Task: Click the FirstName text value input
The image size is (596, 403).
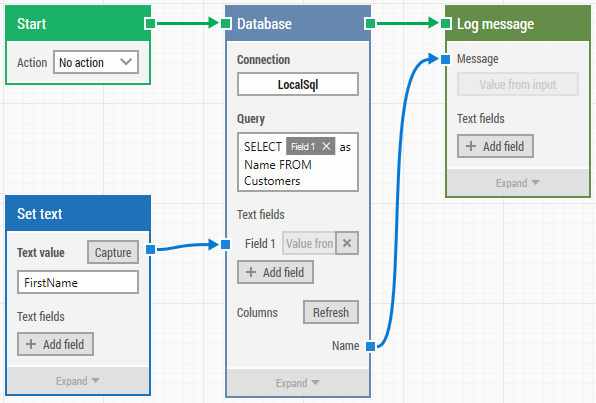Action: (78, 282)
